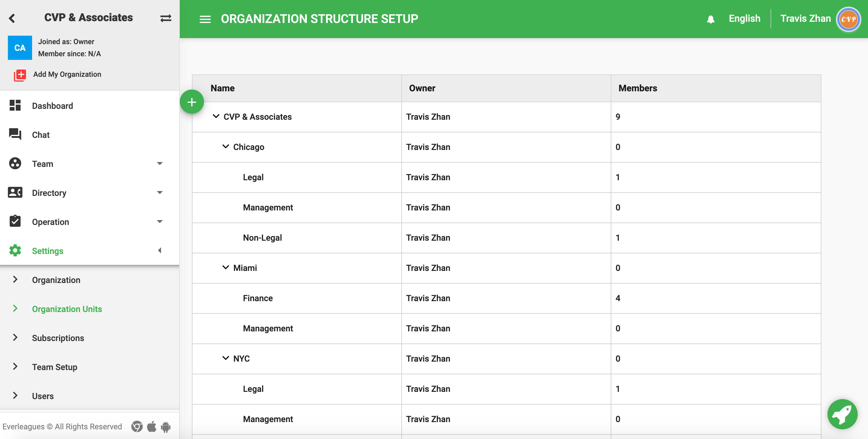Click the Android app icon in footer

click(x=166, y=427)
